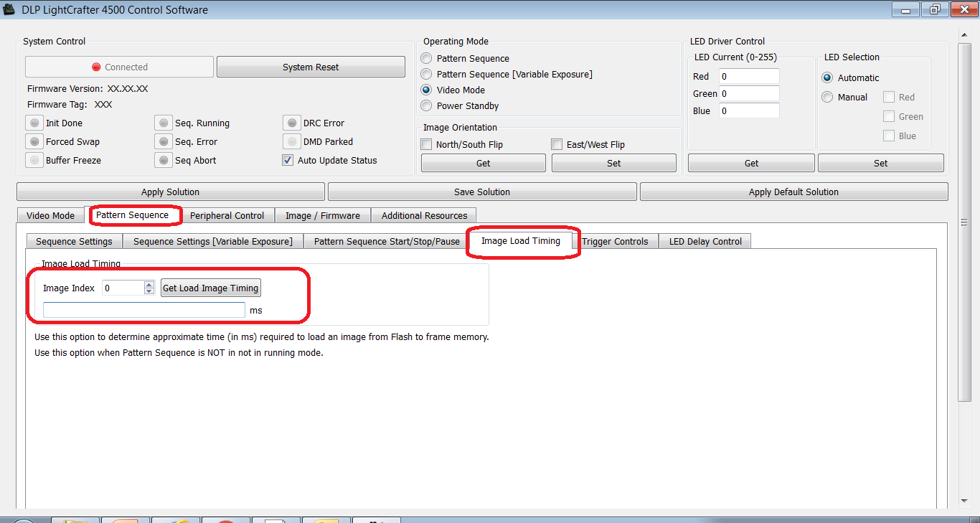Click the DRC Error status indicator
Screen dimensions: 980x523
tap(291, 123)
